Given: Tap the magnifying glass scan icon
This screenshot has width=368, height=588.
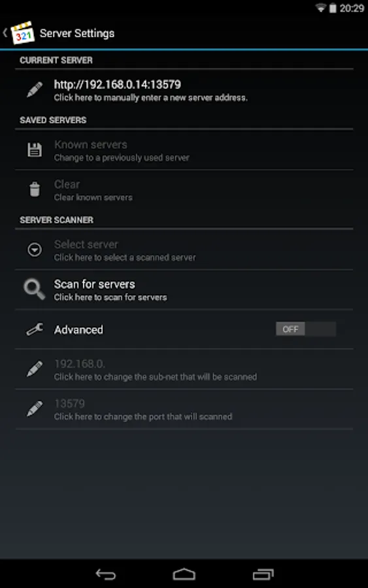Looking at the screenshot, I should 35,289.
